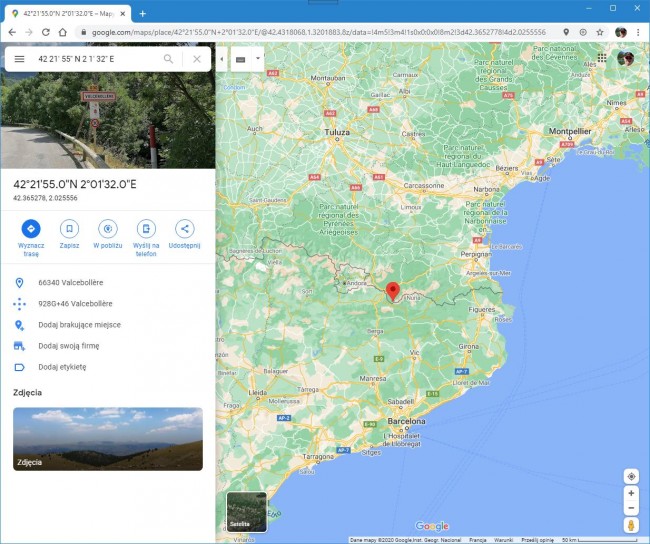Click Lleida label on map
The image size is (650, 544).
(257, 392)
